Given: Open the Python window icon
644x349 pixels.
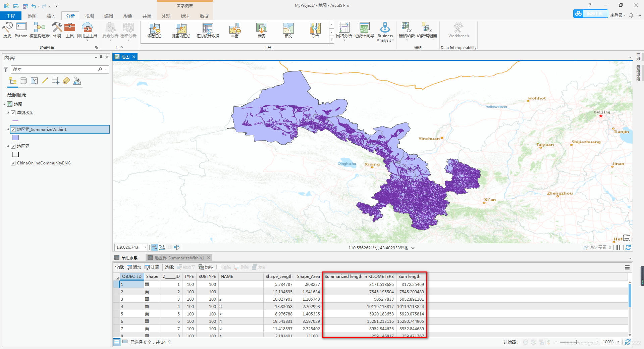Looking at the screenshot, I should [21, 30].
